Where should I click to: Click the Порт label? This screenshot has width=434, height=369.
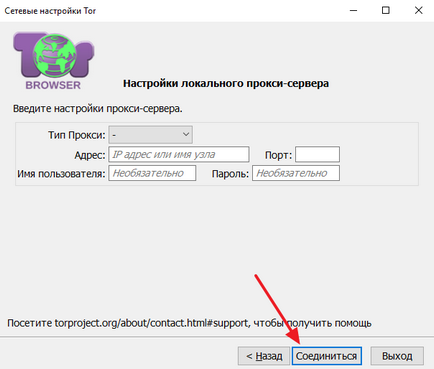click(278, 155)
